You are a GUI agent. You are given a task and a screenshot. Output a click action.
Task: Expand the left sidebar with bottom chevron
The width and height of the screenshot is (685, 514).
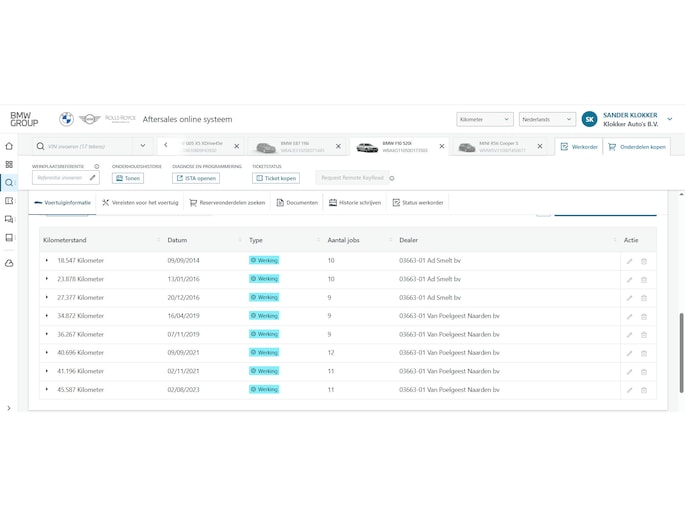tap(9, 408)
